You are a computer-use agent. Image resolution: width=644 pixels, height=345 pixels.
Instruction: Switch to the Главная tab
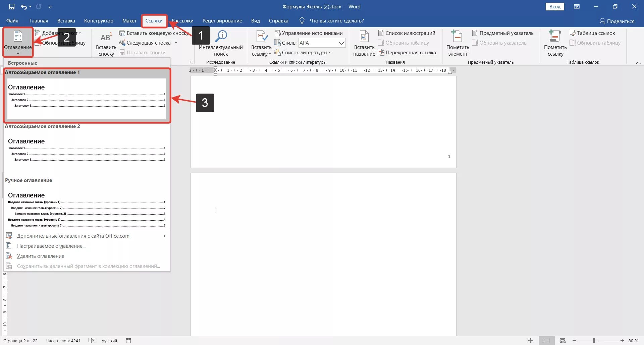click(x=39, y=21)
